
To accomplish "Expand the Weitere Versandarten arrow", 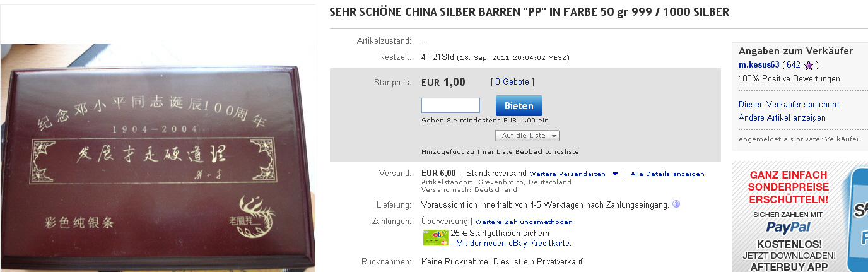I will coord(615,174).
